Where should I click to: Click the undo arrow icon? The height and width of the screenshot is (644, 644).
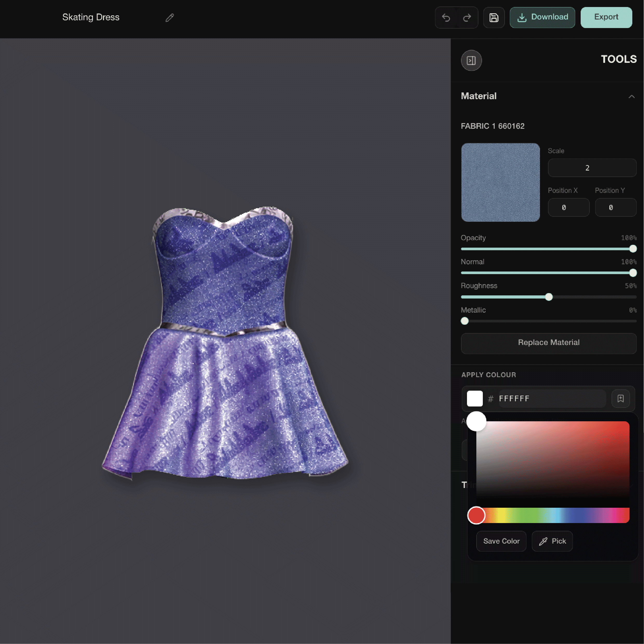[446, 18]
